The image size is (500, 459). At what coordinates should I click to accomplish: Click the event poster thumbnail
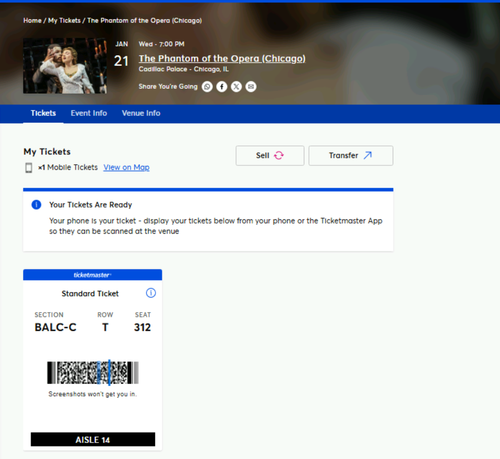(65, 66)
